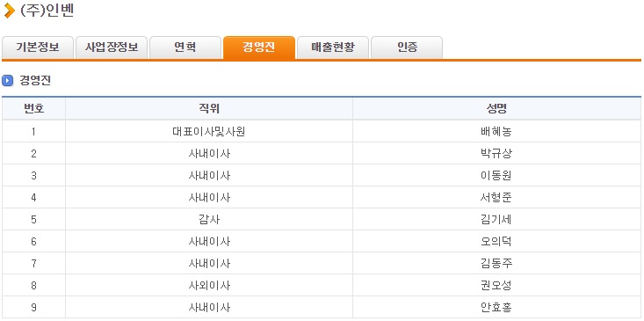This screenshot has width=644, height=321.
Task: Click the 감사 position cell
Action: 209,220
